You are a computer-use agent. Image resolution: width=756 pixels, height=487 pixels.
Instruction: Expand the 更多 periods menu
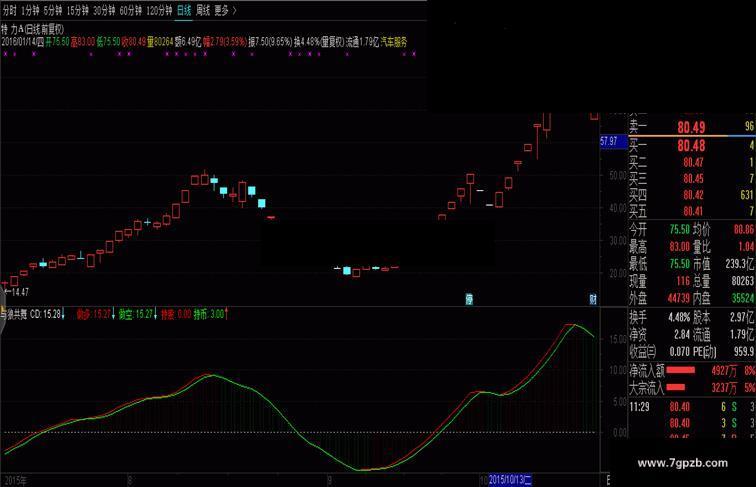225,10
